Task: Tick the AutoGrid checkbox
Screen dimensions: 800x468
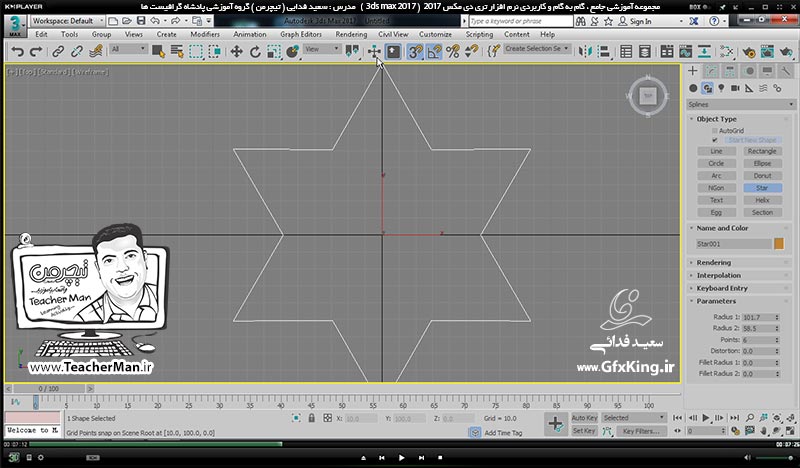Action: coord(715,131)
